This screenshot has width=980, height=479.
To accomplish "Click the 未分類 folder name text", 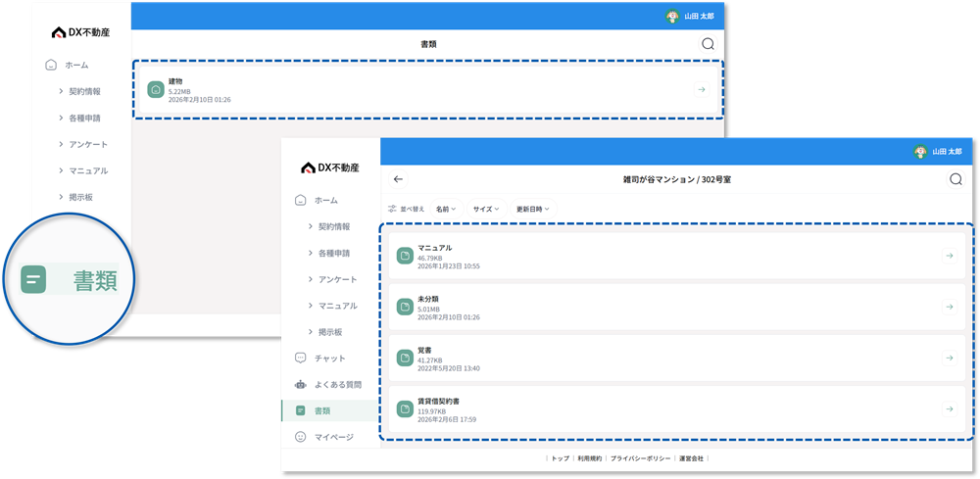I will click(428, 299).
